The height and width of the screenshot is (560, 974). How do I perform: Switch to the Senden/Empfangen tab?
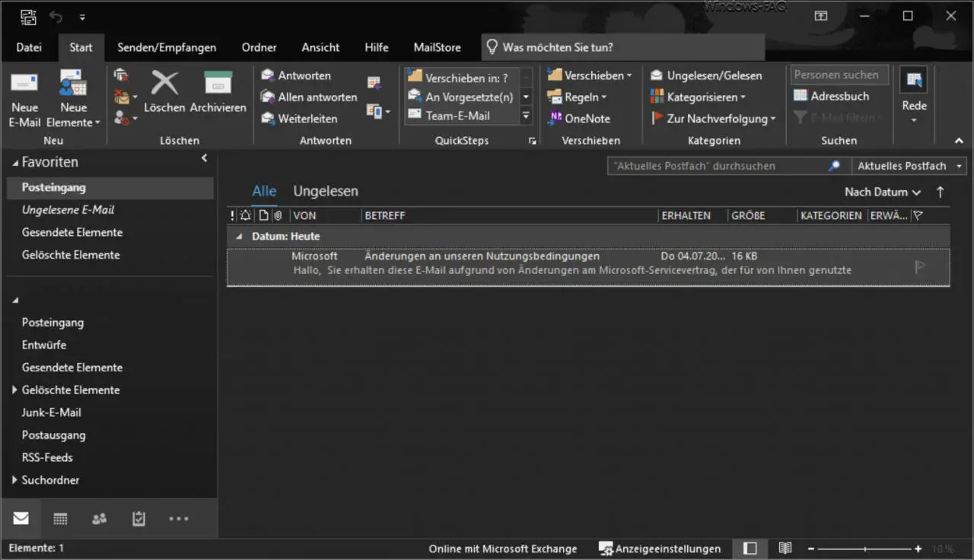[167, 47]
